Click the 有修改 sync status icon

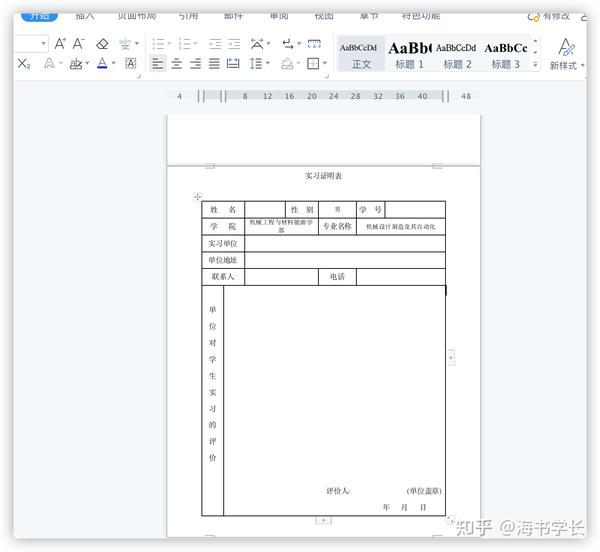click(x=533, y=16)
